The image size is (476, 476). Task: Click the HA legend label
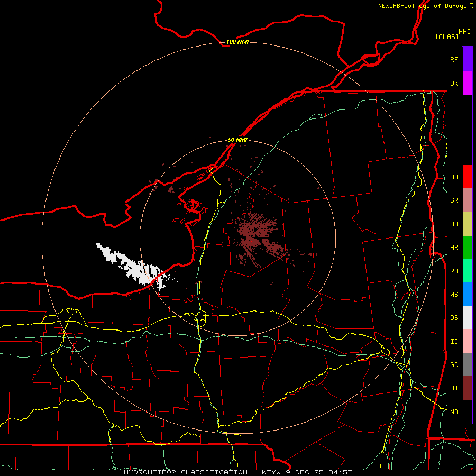454,177
